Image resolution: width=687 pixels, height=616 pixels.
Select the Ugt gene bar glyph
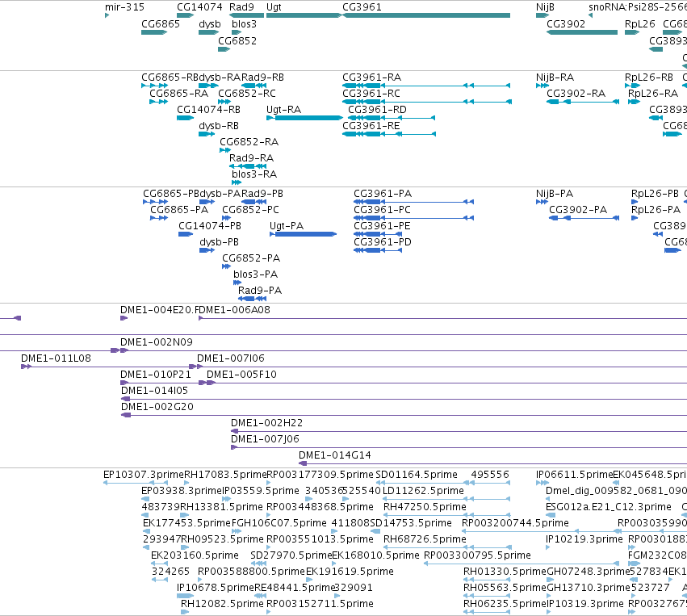tap(304, 15)
